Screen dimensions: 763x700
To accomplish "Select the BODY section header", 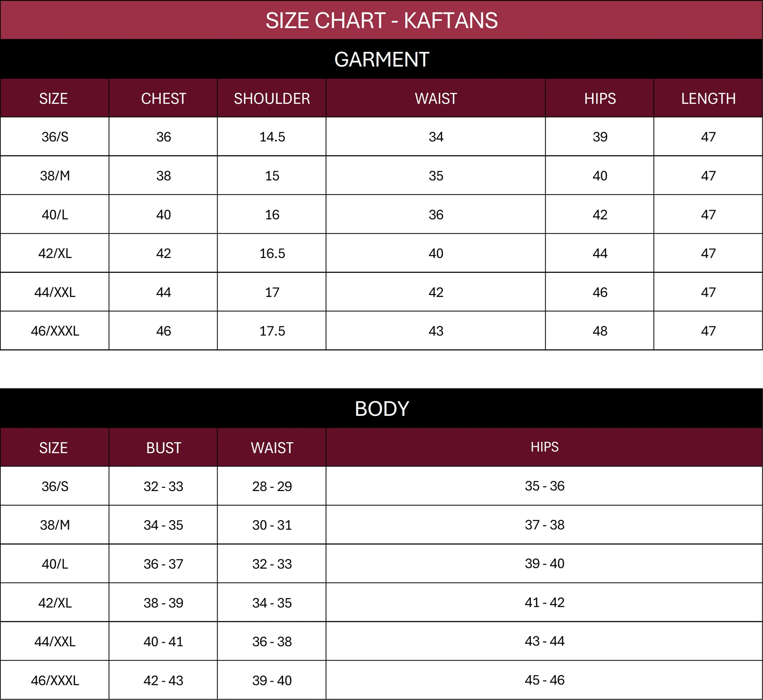I will [x=382, y=409].
